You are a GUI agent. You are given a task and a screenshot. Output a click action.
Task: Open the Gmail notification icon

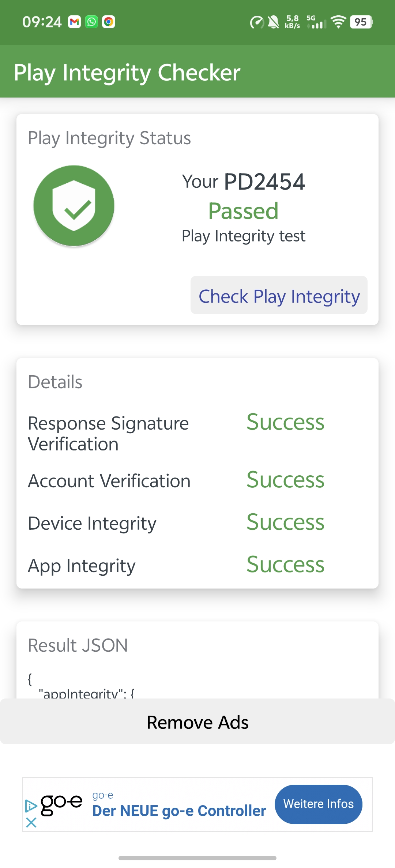[x=75, y=22]
